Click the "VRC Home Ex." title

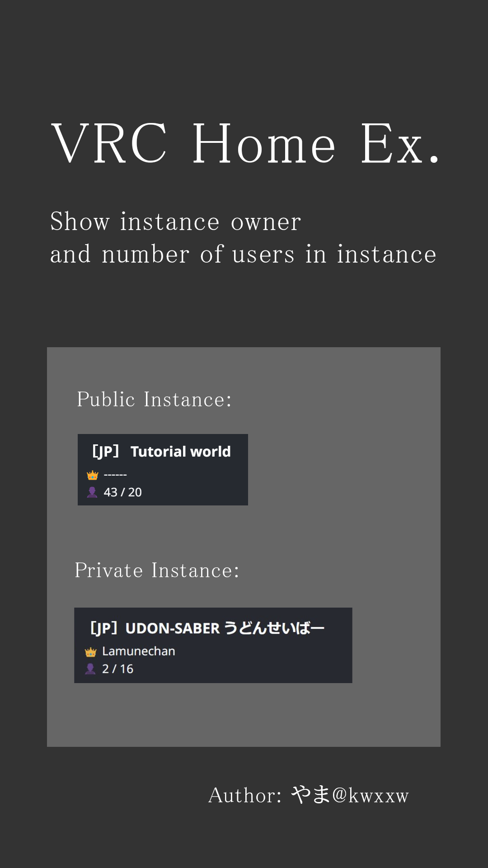(x=245, y=144)
